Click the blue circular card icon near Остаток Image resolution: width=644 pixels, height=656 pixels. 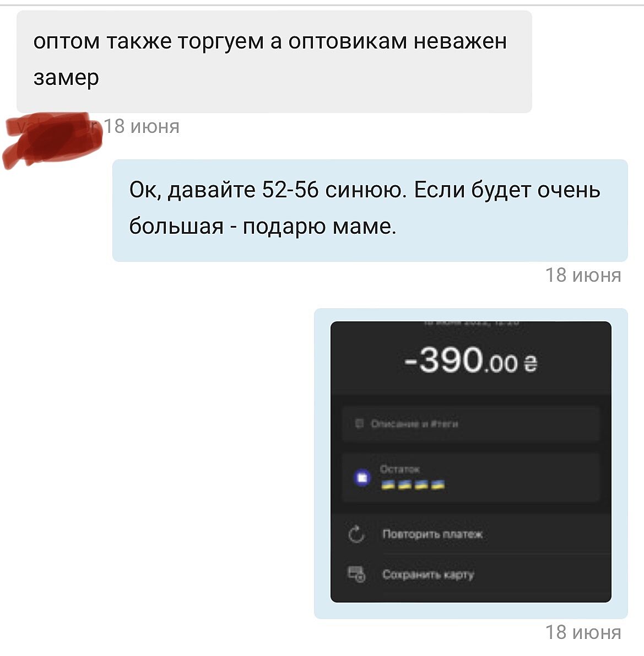click(x=362, y=477)
